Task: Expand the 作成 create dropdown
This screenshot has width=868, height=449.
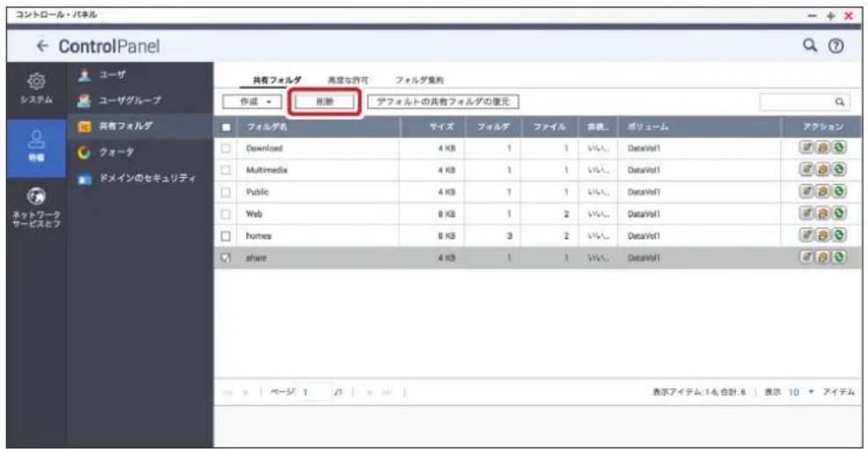Action: (x=252, y=102)
